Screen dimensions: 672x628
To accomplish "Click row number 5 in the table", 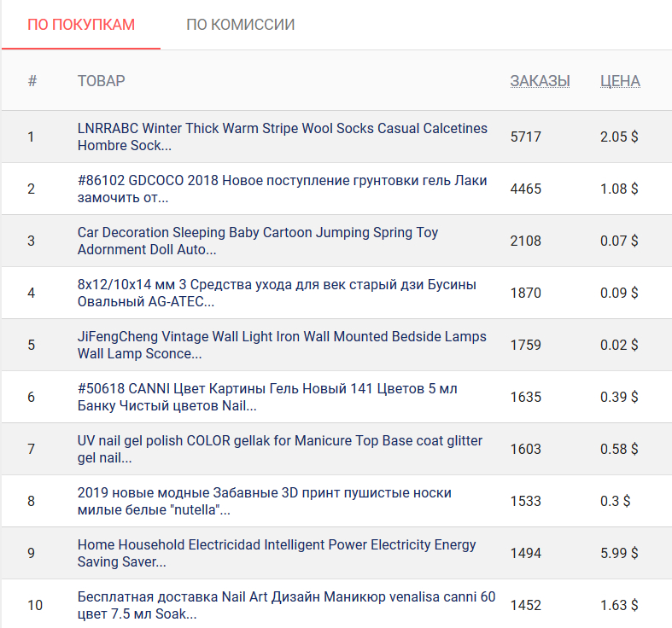I will (x=32, y=345).
